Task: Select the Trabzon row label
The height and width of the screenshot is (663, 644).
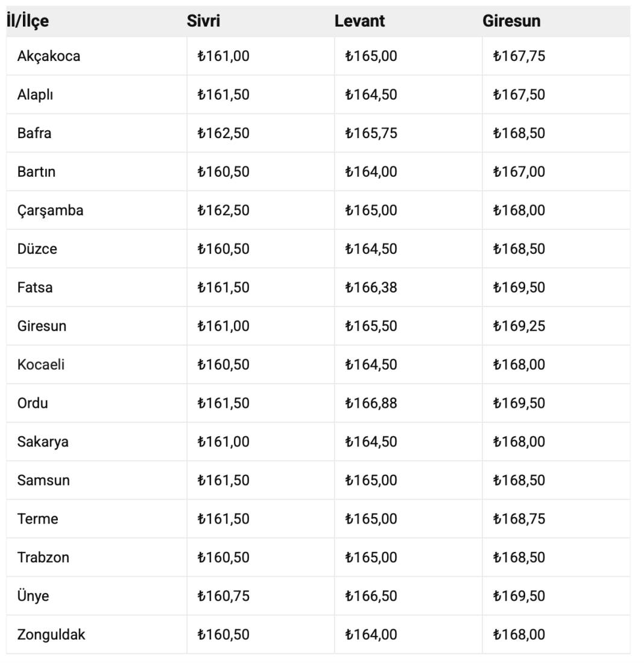Action: tap(43, 557)
